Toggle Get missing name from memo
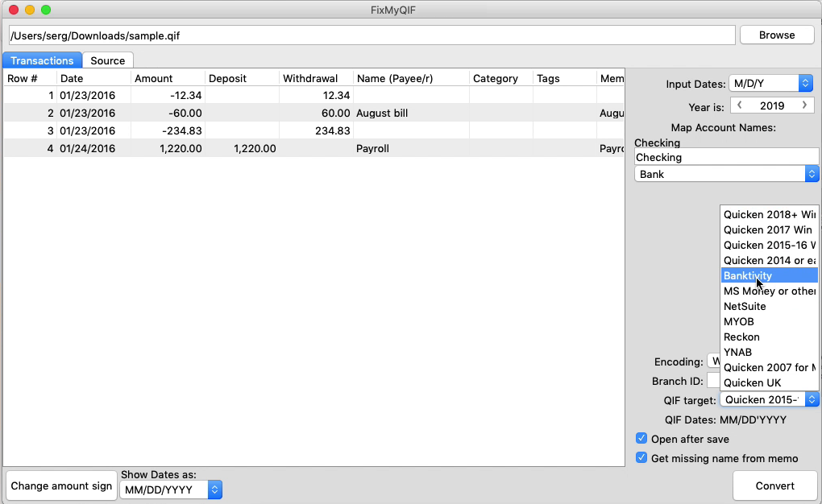 pos(641,457)
